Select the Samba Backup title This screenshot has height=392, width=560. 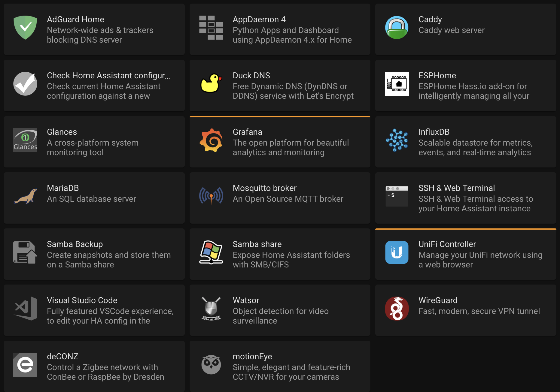pos(75,244)
